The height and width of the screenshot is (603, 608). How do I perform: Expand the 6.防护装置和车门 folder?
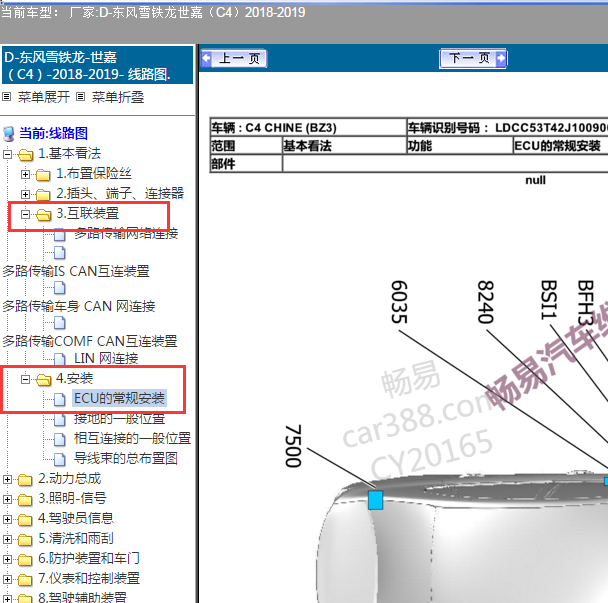(7, 559)
